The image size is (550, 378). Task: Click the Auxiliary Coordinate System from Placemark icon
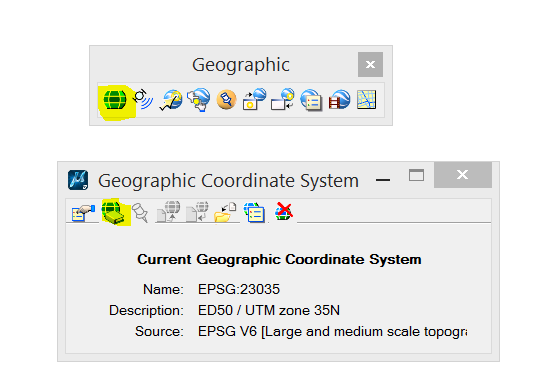pos(143,100)
